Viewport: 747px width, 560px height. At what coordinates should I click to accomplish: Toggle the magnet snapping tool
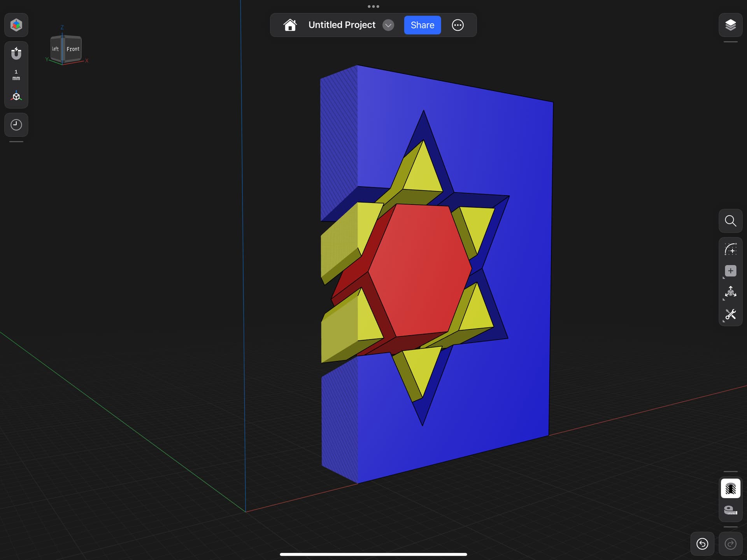(x=16, y=53)
